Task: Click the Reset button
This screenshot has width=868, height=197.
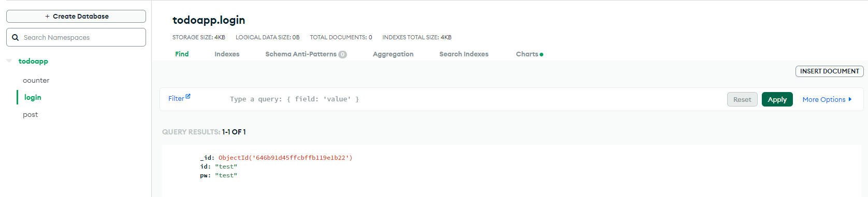Action: (x=742, y=99)
